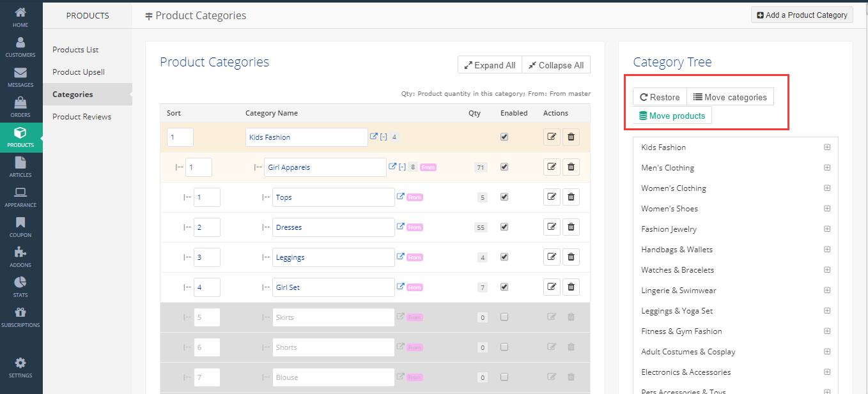Screen dimensions: 868x394
Task: Click the Girl Set category name field
Action: (333, 287)
